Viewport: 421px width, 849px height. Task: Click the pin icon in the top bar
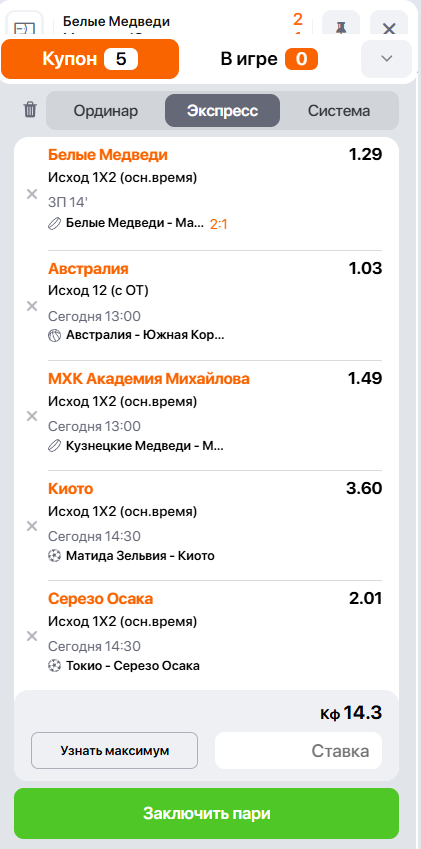(341, 25)
